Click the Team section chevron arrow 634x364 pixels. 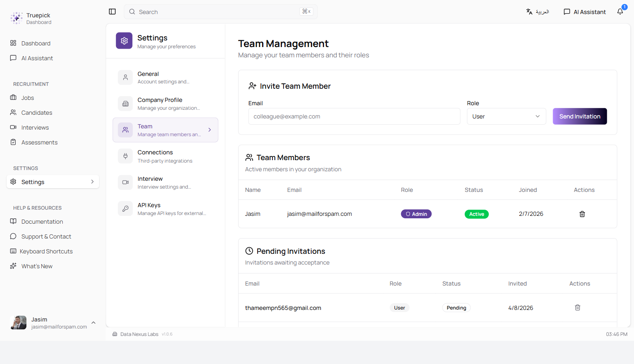click(x=210, y=130)
